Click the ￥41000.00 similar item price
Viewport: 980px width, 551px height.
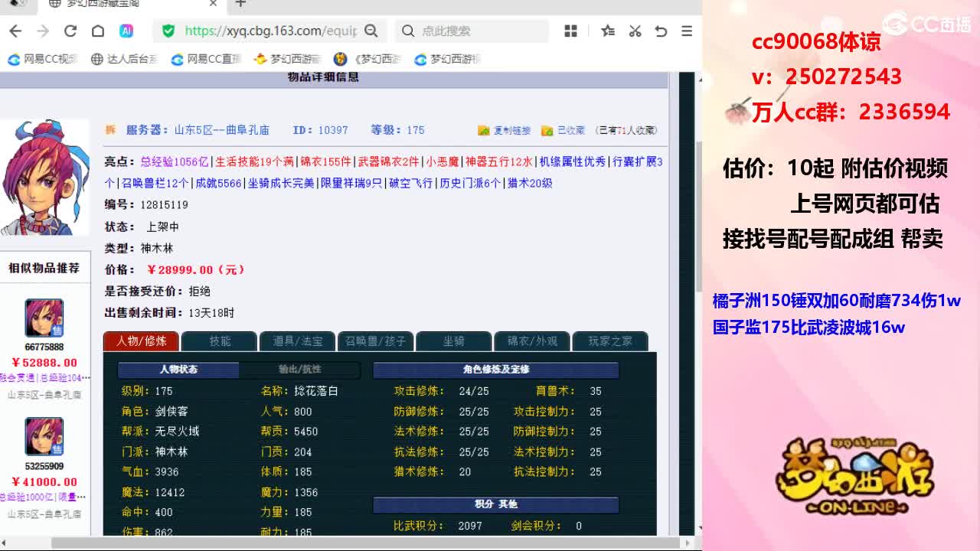click(x=44, y=482)
